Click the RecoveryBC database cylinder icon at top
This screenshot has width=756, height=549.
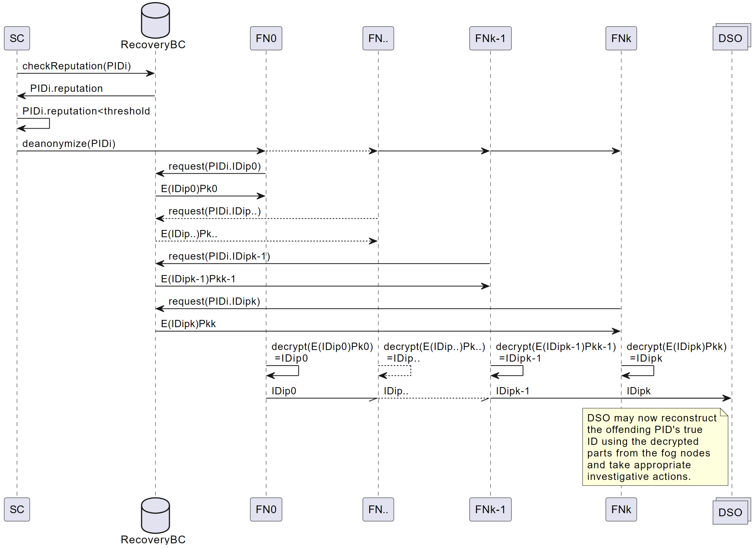point(155,21)
